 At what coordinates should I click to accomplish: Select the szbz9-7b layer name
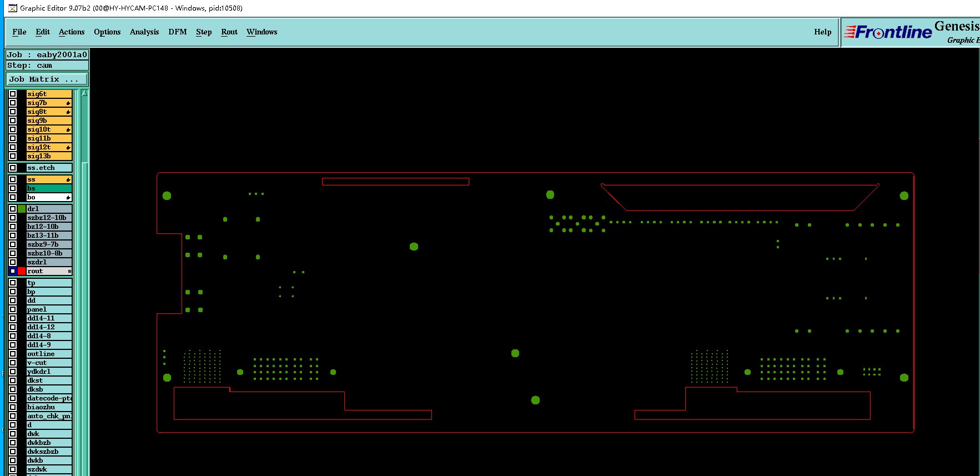click(49, 244)
